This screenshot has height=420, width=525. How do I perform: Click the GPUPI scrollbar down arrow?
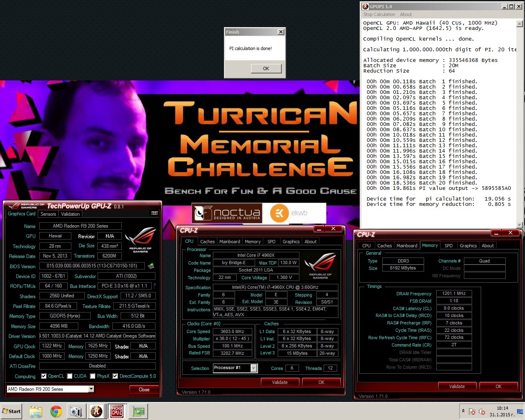click(x=520, y=225)
